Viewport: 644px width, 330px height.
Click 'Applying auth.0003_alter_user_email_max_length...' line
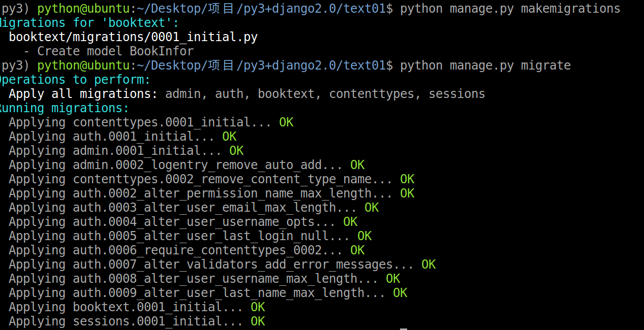click(x=183, y=208)
